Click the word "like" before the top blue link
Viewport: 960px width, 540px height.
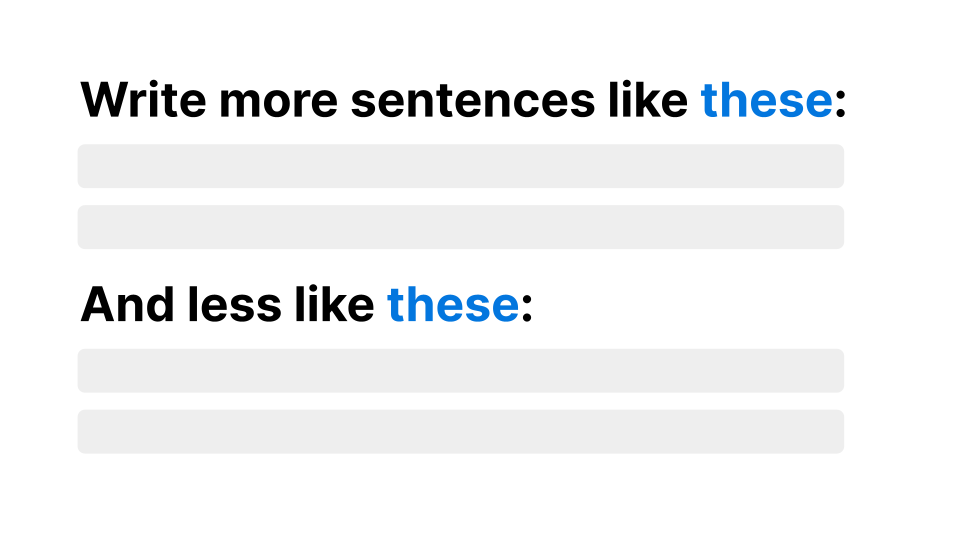point(648,100)
